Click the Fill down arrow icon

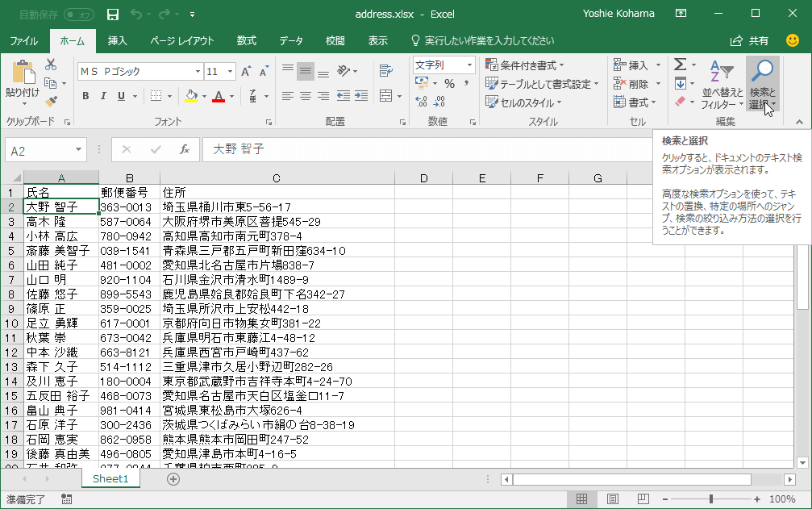tap(680, 83)
